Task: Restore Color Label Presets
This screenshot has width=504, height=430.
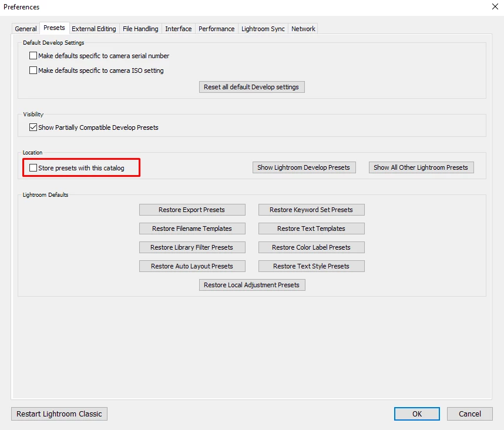Action: (311, 247)
